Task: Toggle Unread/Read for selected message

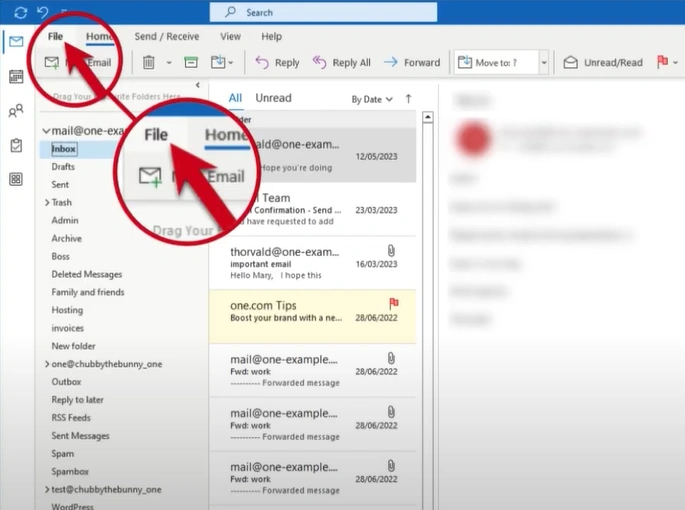Action: 602,62
